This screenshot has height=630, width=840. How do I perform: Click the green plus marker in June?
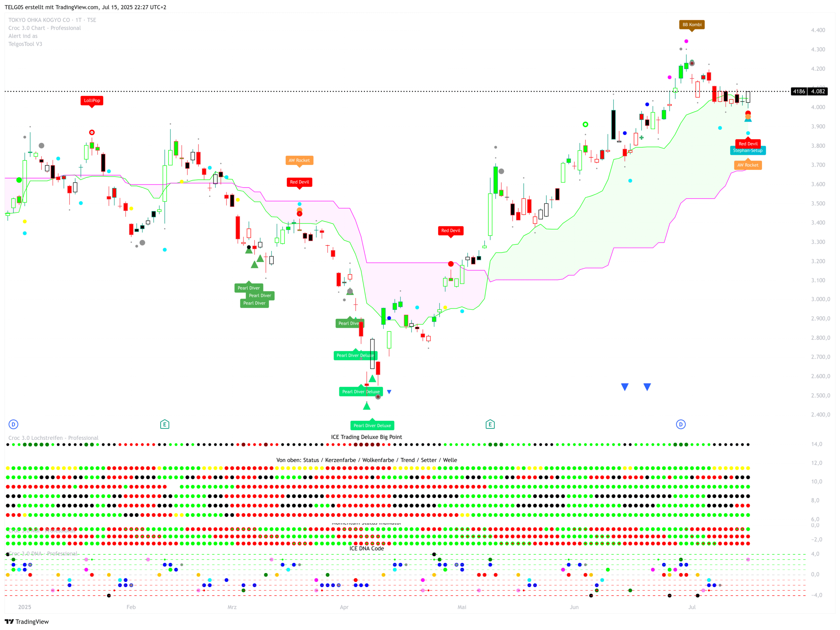point(641,138)
